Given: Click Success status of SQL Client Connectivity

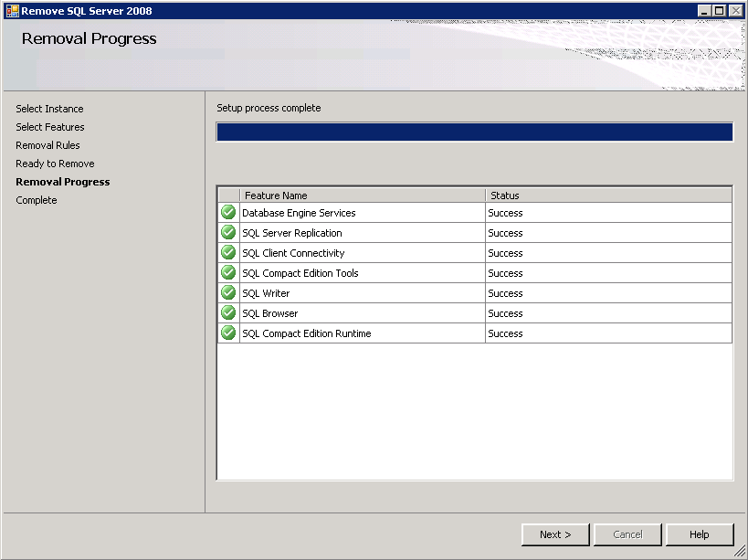Looking at the screenshot, I should (505, 253).
